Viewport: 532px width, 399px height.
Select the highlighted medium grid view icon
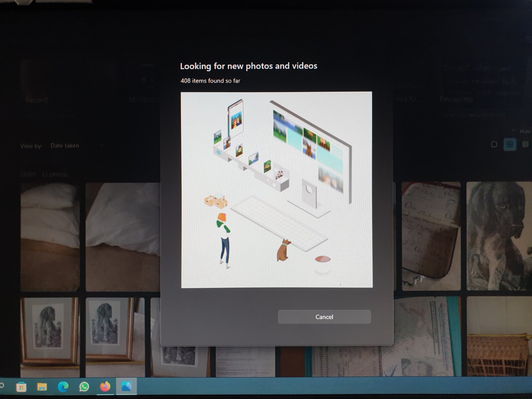tap(509, 144)
